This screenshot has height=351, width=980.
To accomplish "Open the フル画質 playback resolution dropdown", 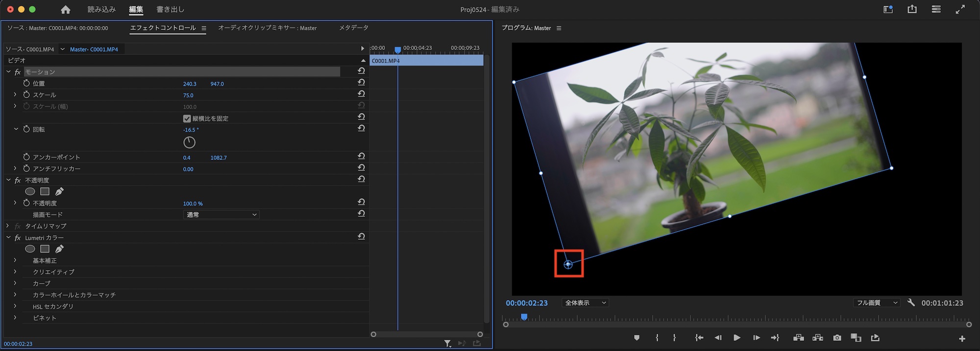I will [877, 303].
